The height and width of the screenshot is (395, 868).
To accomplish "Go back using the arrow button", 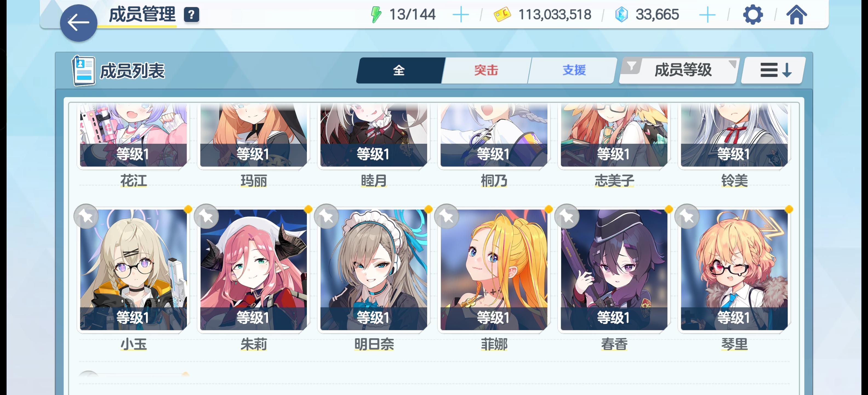I will pyautogui.click(x=79, y=23).
